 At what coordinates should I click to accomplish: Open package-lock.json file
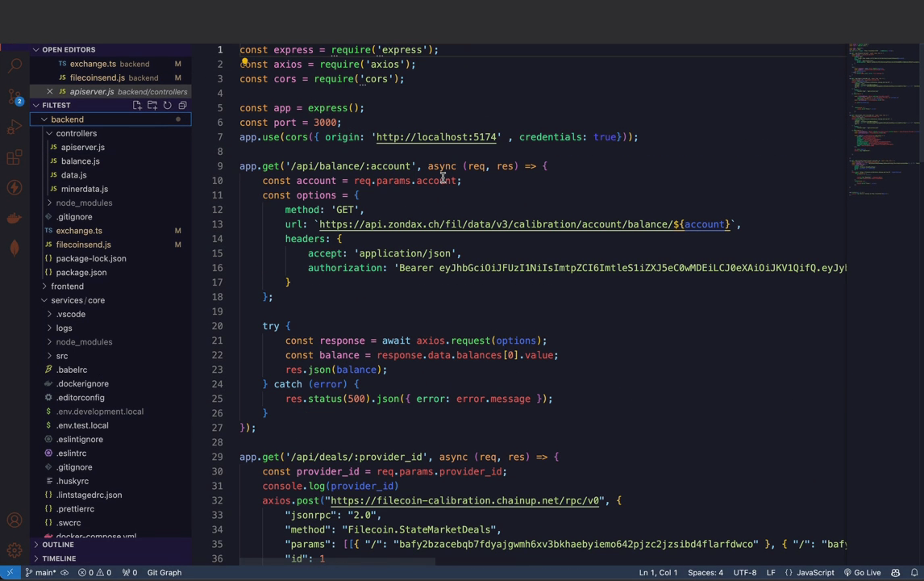click(110, 258)
